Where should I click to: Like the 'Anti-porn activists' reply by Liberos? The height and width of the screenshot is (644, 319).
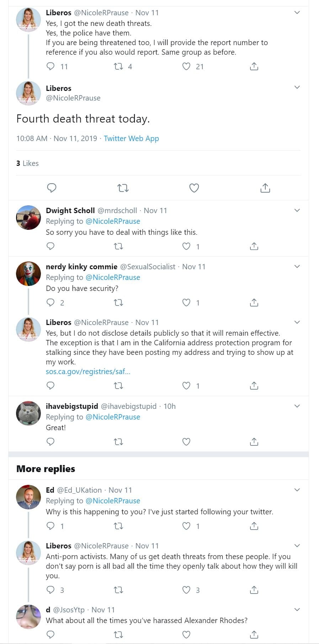[x=186, y=590]
